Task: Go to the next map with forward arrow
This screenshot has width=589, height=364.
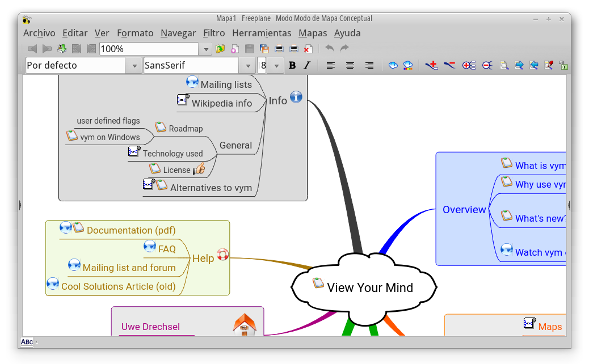Action: [47, 49]
